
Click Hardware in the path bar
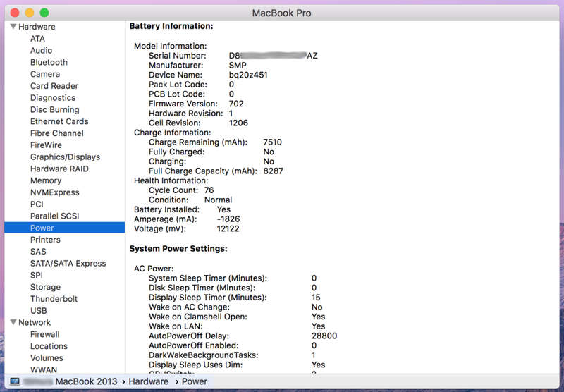pyautogui.click(x=149, y=381)
